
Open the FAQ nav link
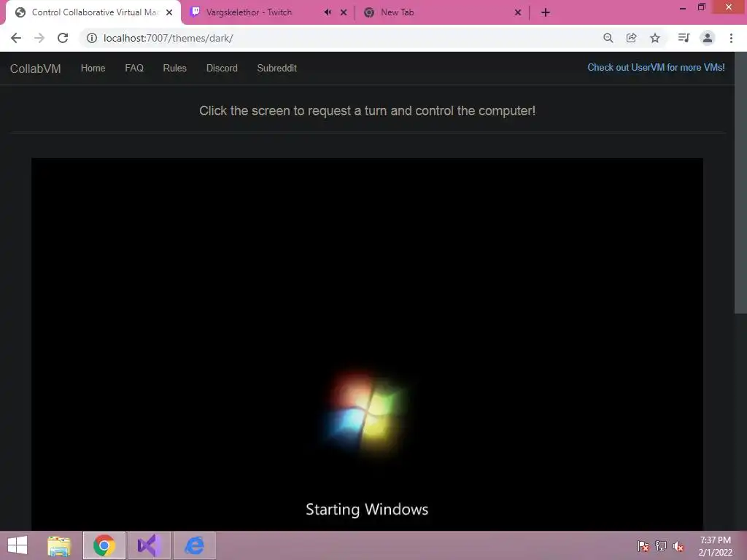click(134, 68)
